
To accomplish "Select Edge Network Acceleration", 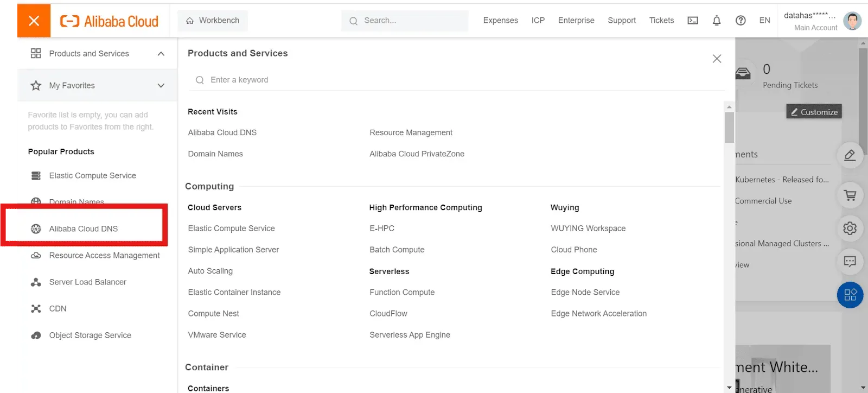I will [x=599, y=314].
